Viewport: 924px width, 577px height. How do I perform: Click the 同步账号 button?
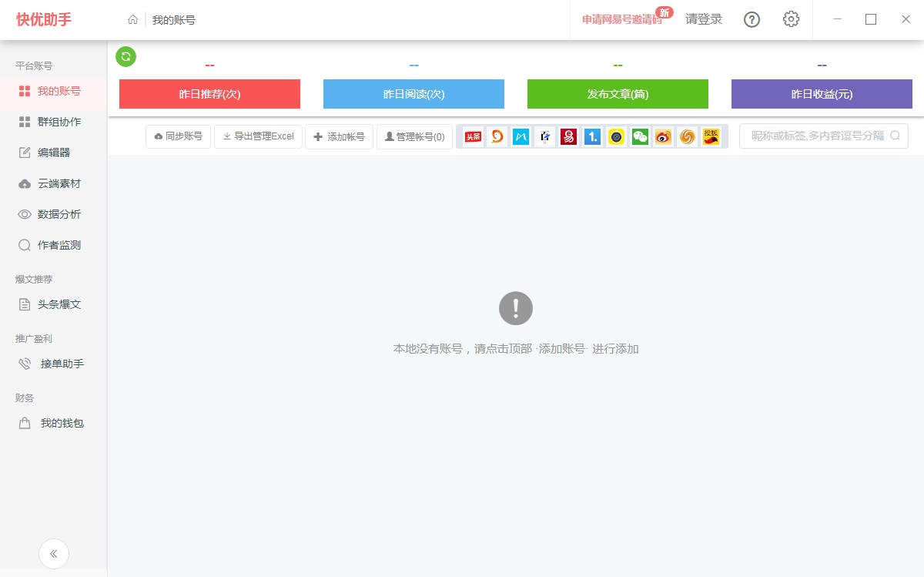coord(178,136)
